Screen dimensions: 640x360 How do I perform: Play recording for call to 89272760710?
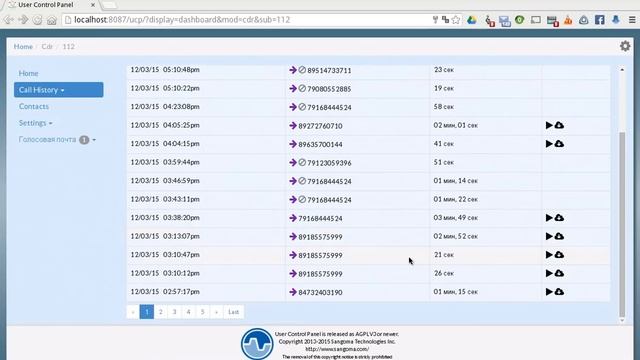[x=549, y=125]
